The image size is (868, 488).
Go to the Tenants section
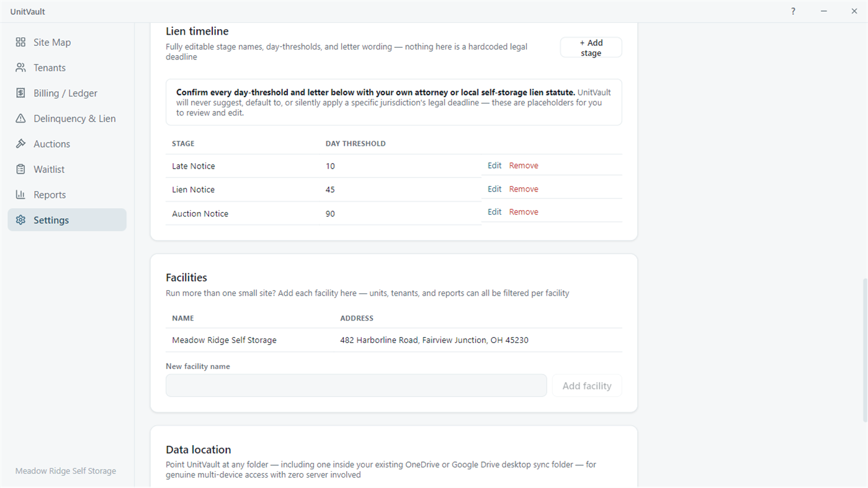click(x=67, y=68)
